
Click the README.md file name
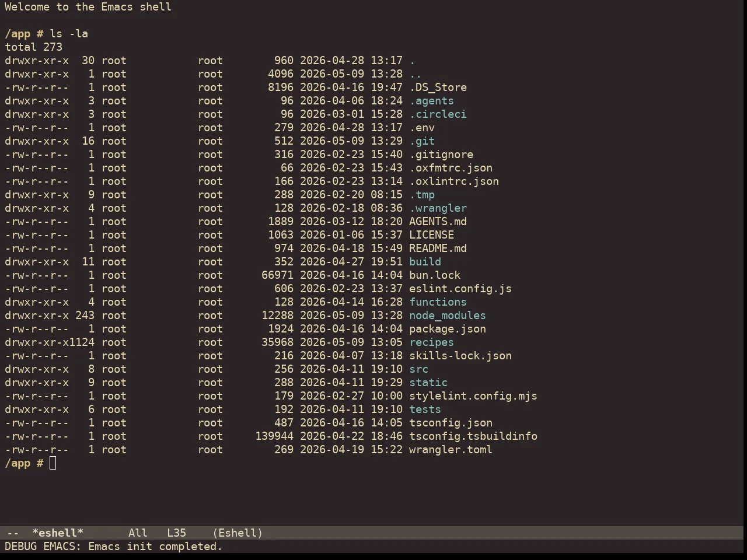point(438,249)
